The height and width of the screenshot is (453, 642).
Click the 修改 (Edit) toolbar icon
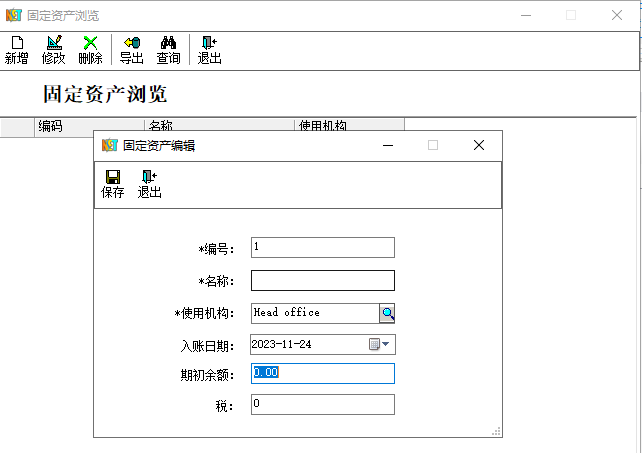pos(54,49)
